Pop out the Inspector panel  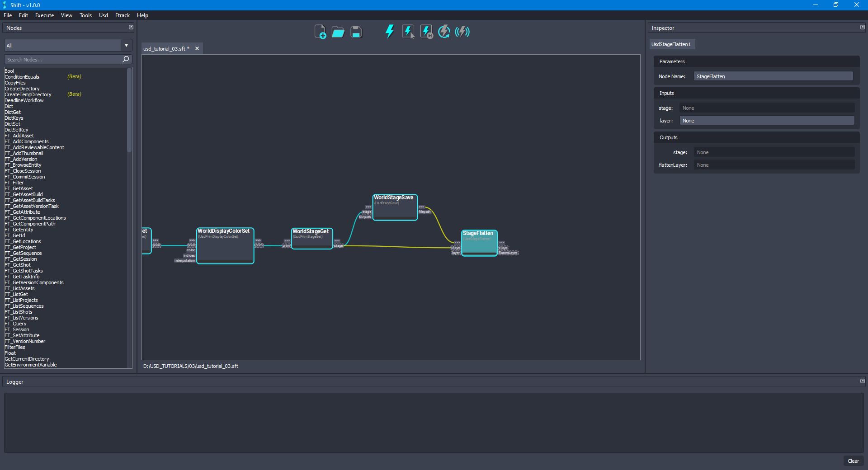[x=862, y=27]
